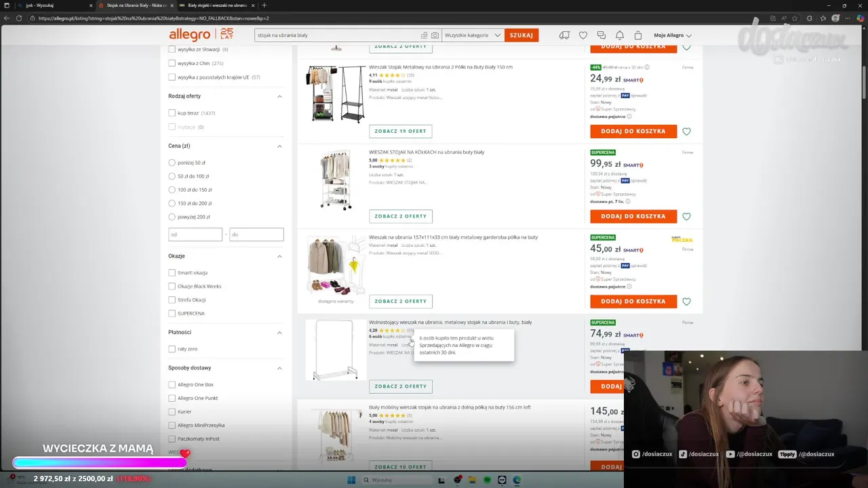Collapse the Cena (zł) section
The width and height of the screenshot is (868, 488).
point(279,146)
